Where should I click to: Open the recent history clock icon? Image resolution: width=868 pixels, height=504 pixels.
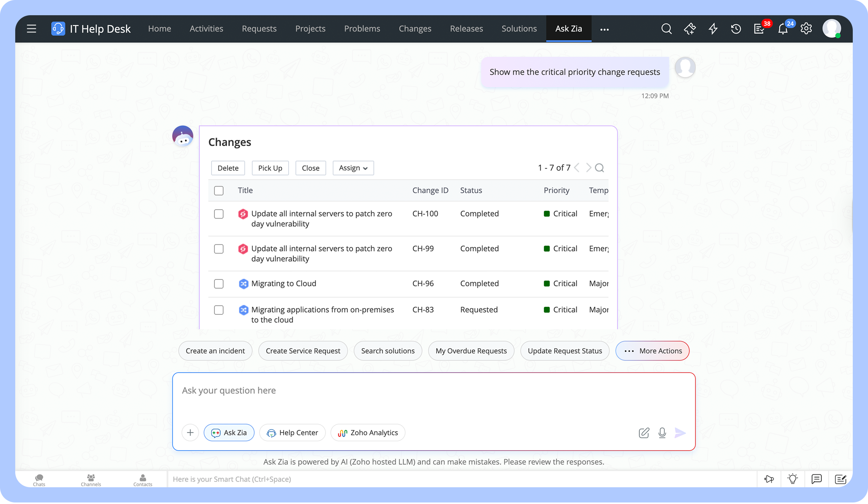coord(736,29)
